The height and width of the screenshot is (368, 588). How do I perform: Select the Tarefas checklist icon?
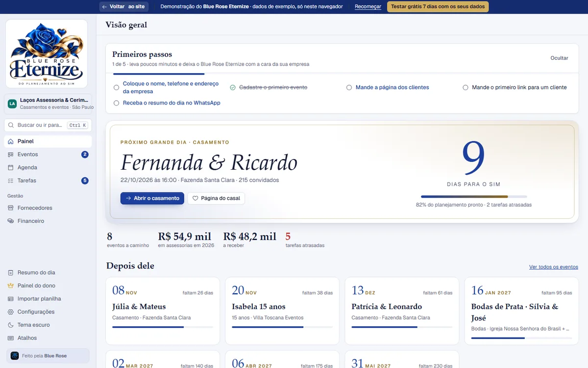pyautogui.click(x=11, y=181)
